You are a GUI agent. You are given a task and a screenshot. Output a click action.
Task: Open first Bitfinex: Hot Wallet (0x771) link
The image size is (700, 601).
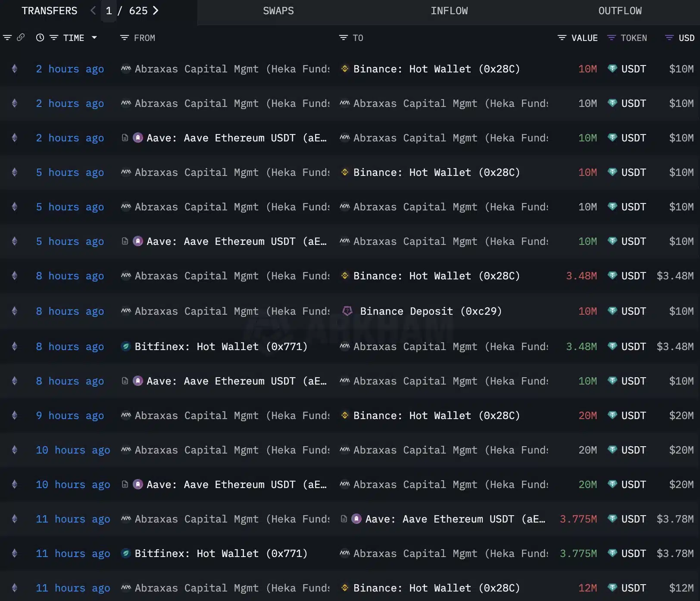(221, 347)
